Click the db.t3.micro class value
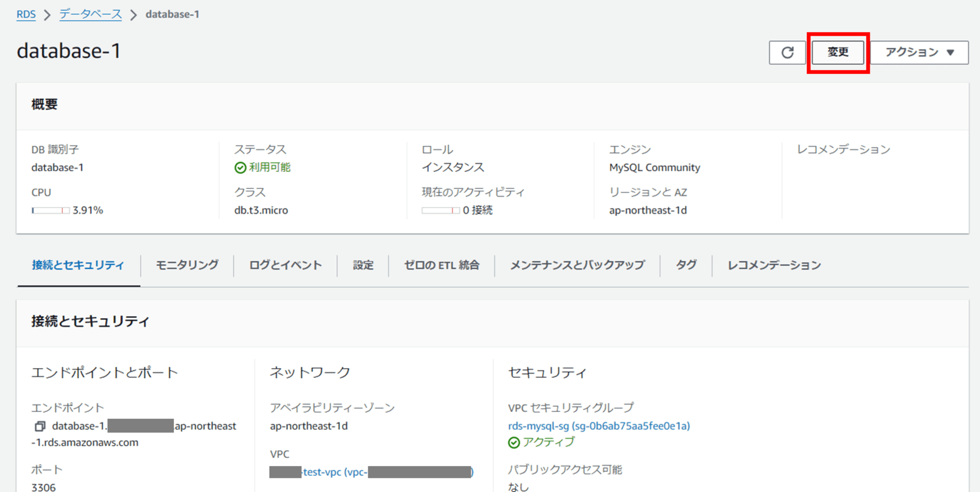 click(x=261, y=211)
